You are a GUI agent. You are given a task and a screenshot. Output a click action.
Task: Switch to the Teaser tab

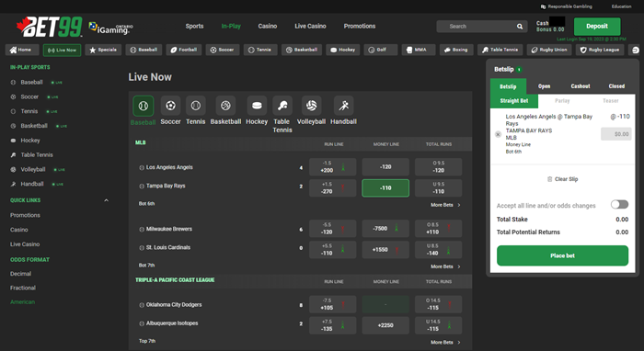click(x=611, y=101)
